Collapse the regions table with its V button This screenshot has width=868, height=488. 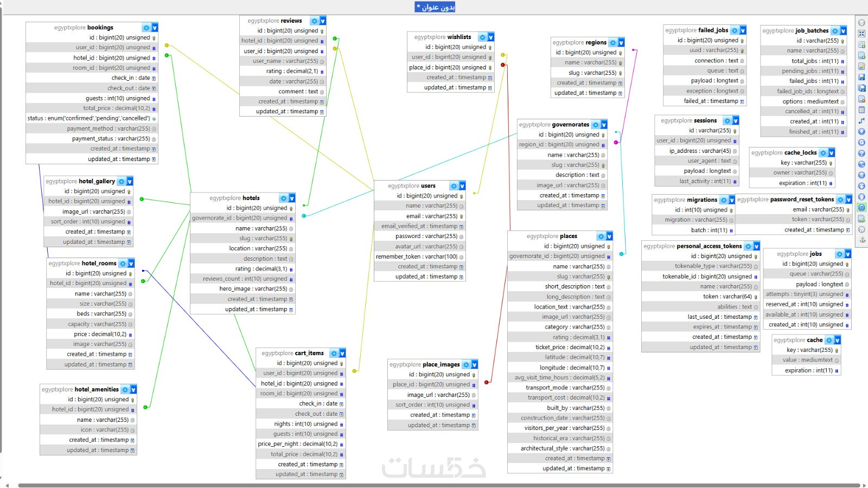point(621,42)
